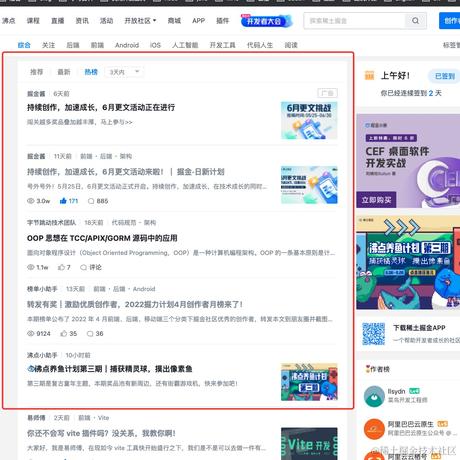
Task: Click thumbnail of 沸点养鱼计划 article
Action: pos(309,382)
